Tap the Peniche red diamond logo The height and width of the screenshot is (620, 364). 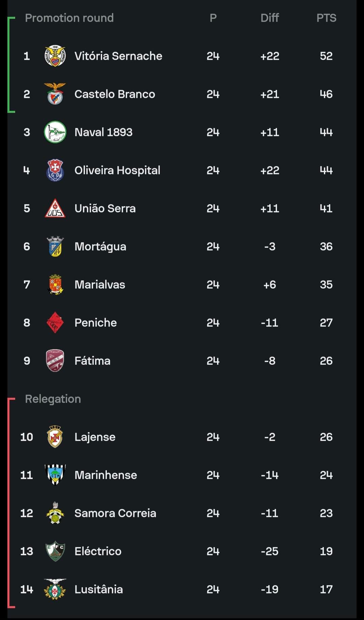[55, 323]
